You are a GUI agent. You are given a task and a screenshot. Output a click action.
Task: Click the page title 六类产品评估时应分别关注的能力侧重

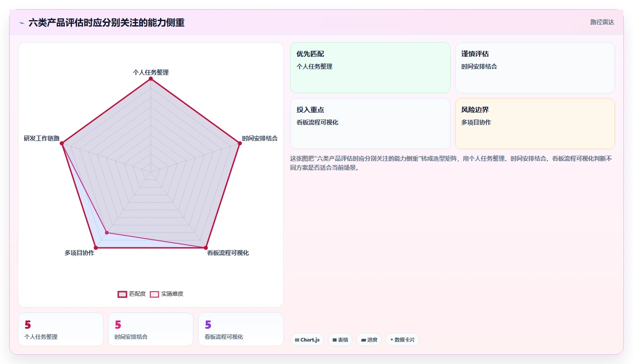pyautogui.click(x=106, y=22)
